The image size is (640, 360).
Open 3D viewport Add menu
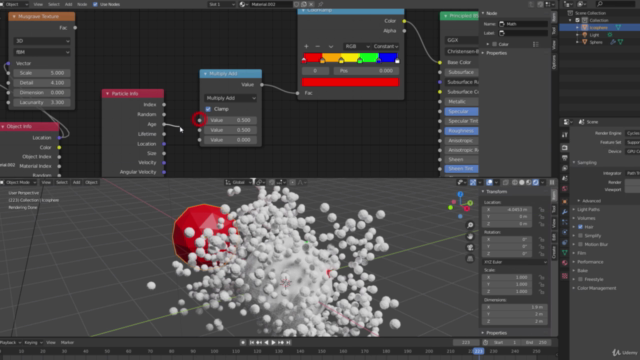(76, 182)
